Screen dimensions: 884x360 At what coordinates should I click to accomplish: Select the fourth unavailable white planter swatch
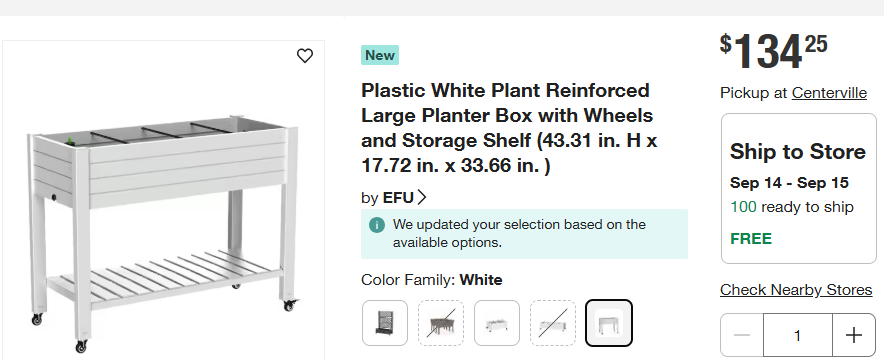[552, 323]
